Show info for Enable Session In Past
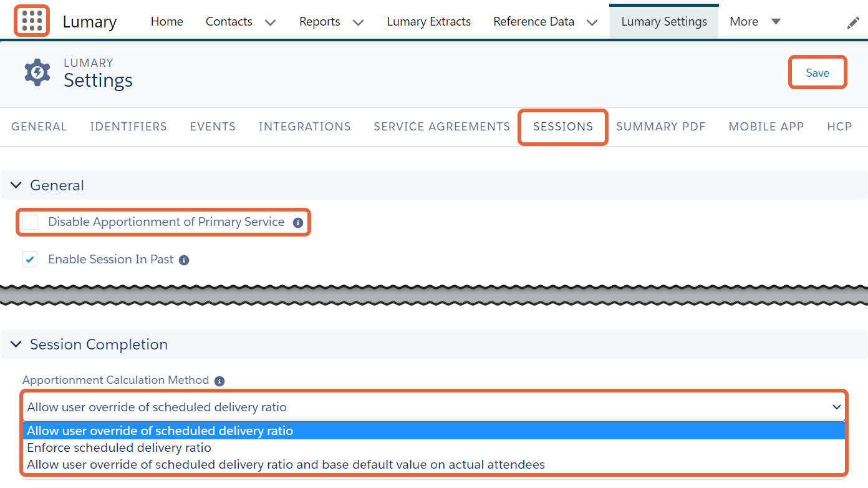Viewport: 868px width, 488px height. [184, 260]
